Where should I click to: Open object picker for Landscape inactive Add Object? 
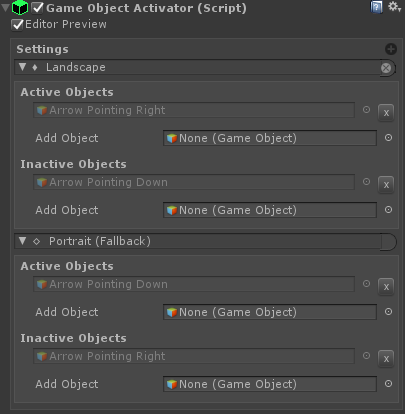click(388, 210)
